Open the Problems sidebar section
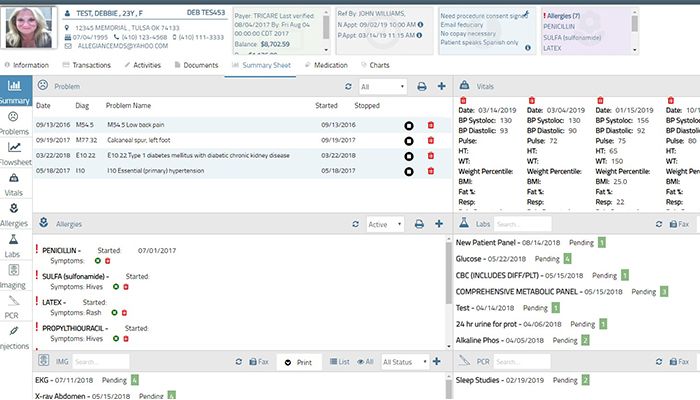 [14, 123]
